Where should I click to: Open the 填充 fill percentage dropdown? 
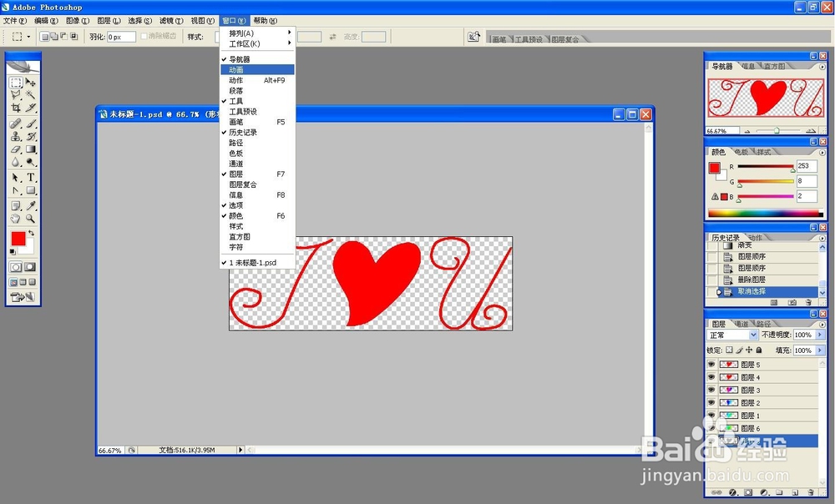[818, 349]
